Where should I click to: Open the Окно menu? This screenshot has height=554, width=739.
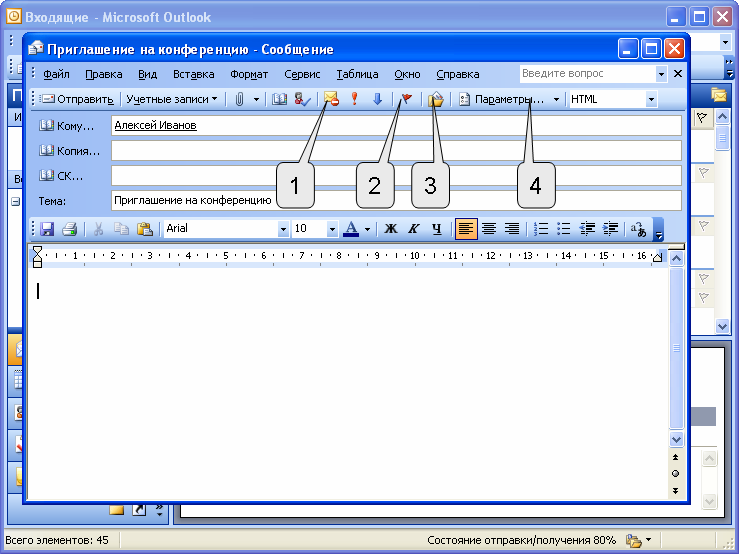coord(407,74)
